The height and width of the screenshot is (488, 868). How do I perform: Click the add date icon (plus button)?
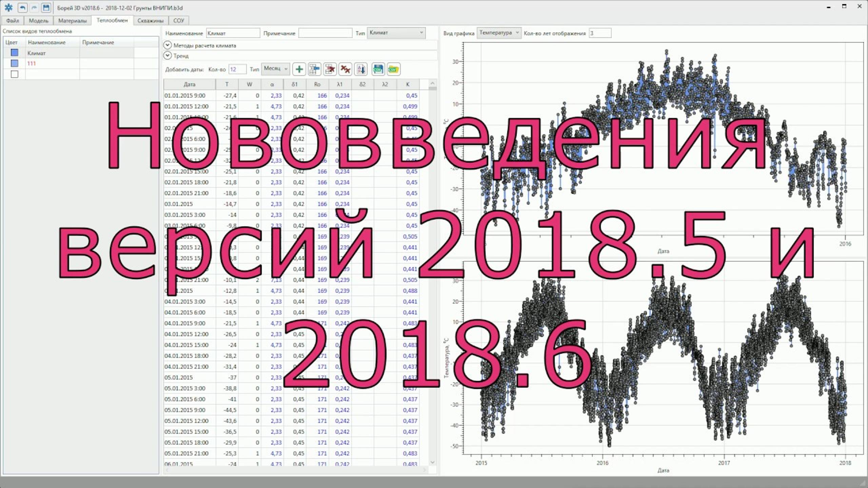click(x=299, y=69)
